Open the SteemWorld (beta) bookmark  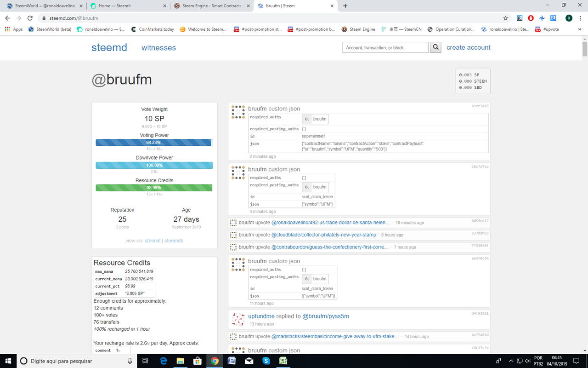coord(50,29)
